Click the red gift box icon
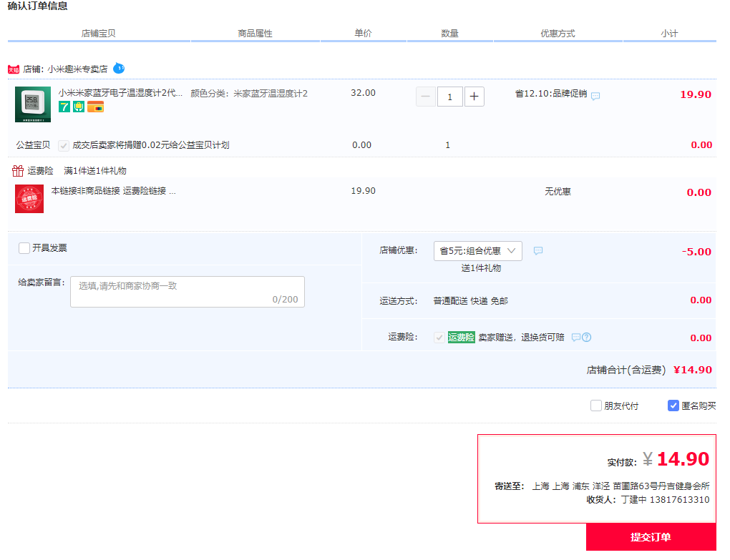Screen dimensions: 730x560 click(x=18, y=171)
